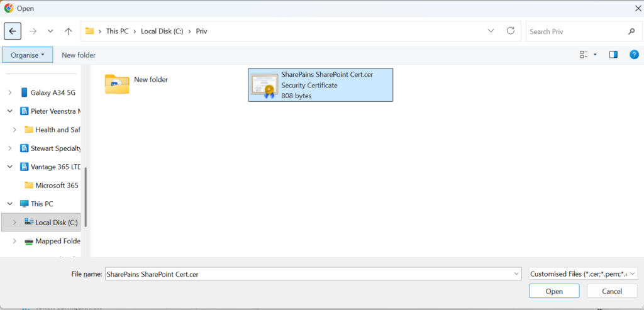
Task: Expand Galaxy A34 5G in tree
Action: coord(10,93)
